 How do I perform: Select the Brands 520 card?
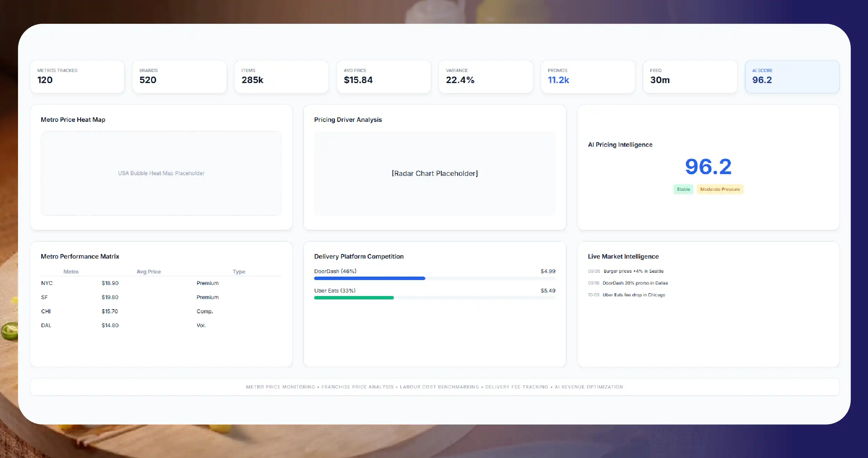pos(179,77)
